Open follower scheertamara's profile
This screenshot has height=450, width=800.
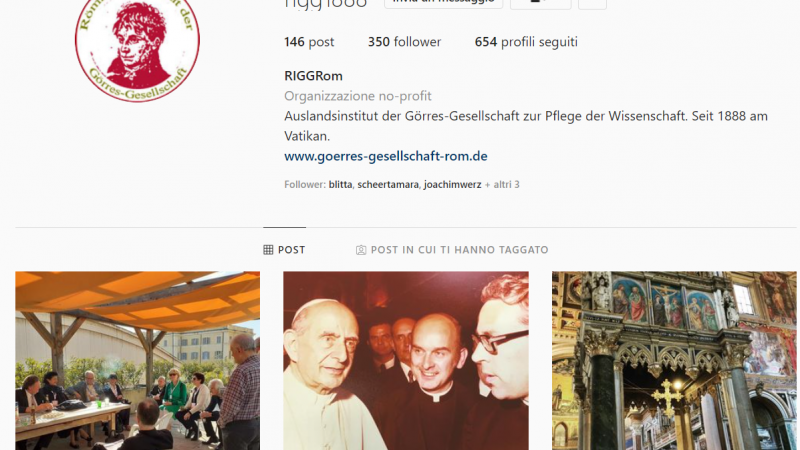pos(388,185)
